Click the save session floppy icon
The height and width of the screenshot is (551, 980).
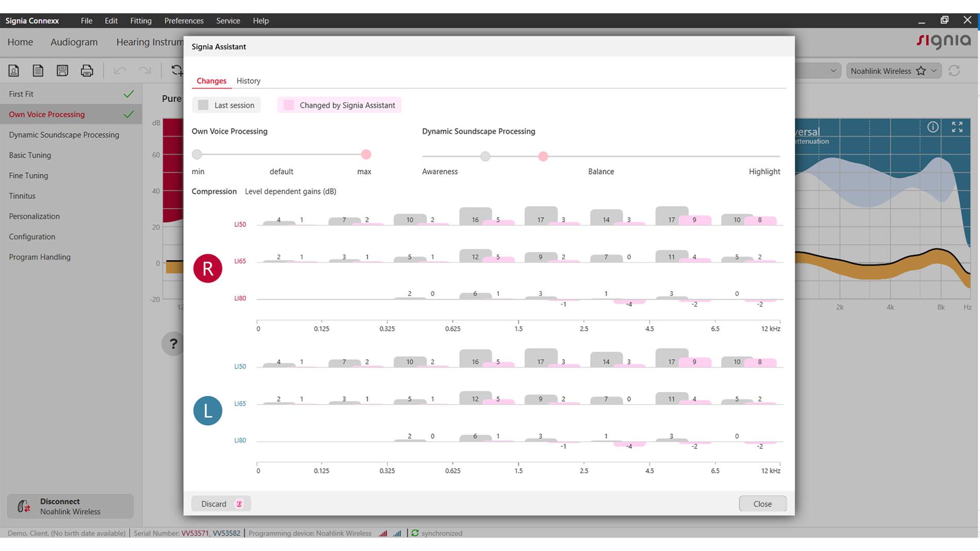(x=62, y=71)
